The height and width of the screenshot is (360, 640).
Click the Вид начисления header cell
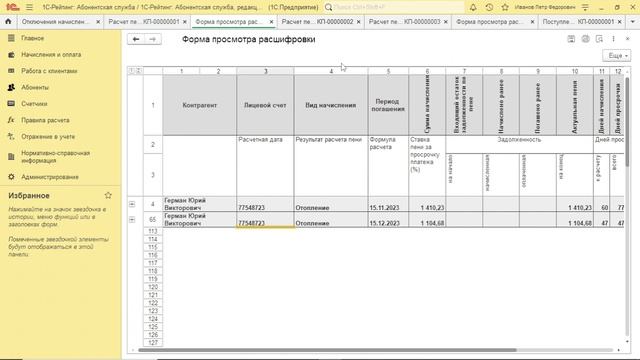coord(331,105)
